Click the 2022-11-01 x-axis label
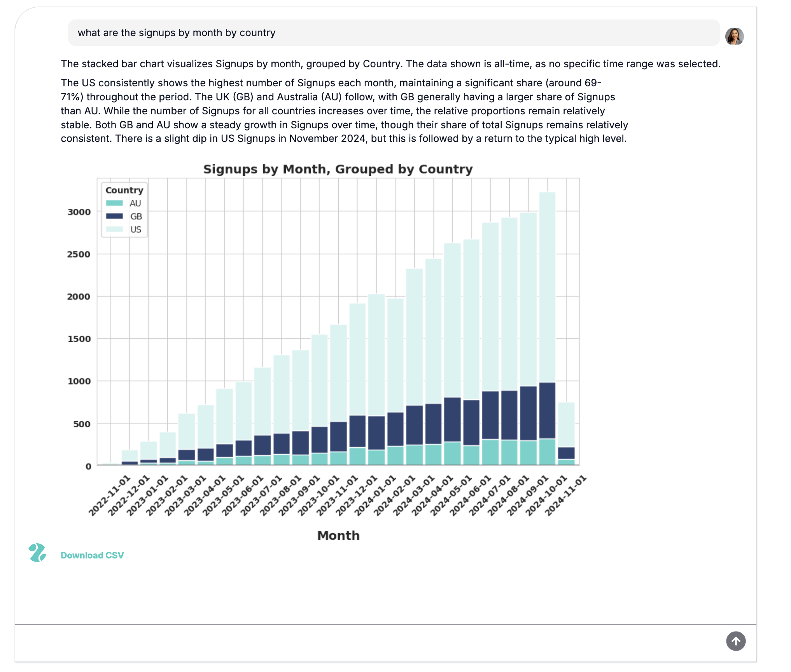 coord(110,496)
